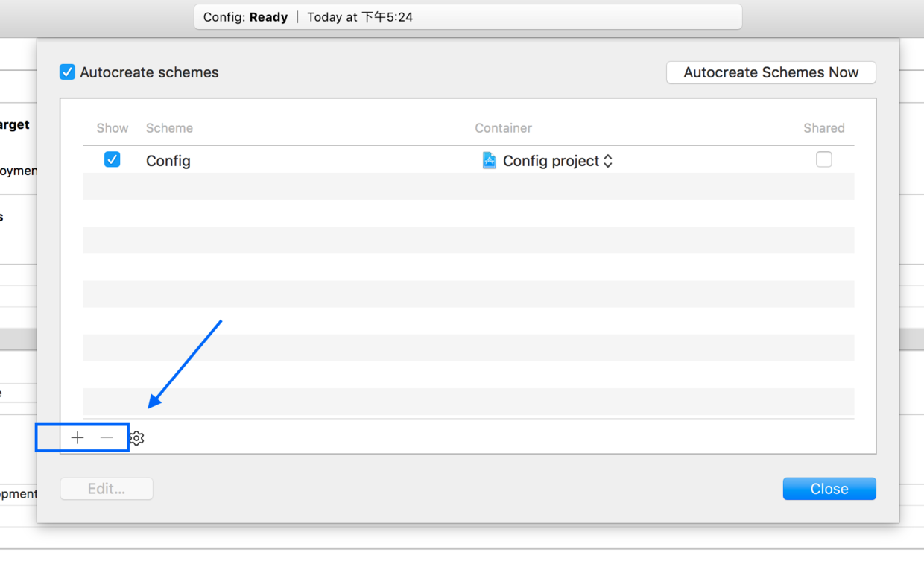Click the first empty row below the Config scheme
Screen dimensions: 924x570
[x=469, y=186]
